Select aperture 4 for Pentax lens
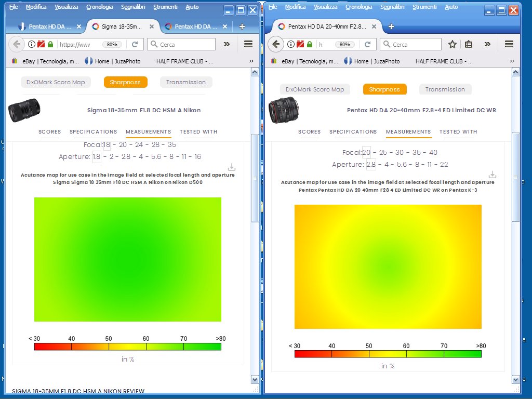Screen dimensions: 532x399 pos(387,165)
